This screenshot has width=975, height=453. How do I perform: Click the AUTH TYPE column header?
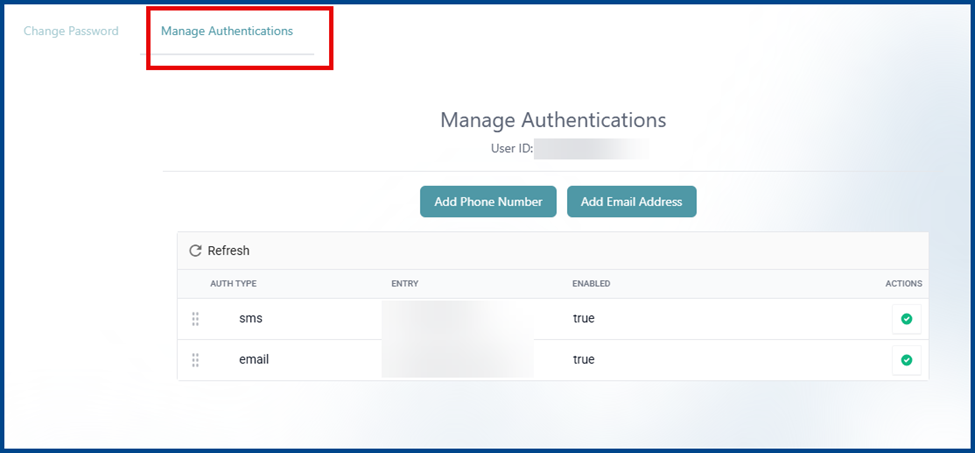233,284
